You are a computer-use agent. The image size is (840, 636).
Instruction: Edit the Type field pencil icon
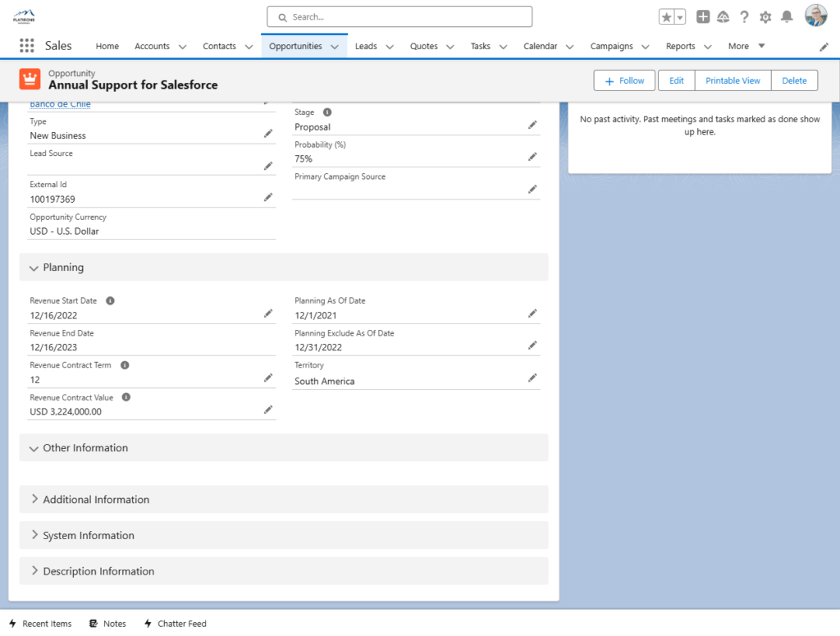click(x=268, y=134)
